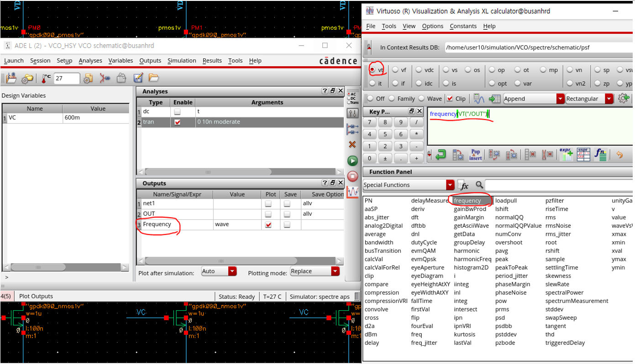635x364 pixels.
Task: Disable the tran analysis checkbox
Action: tap(177, 122)
